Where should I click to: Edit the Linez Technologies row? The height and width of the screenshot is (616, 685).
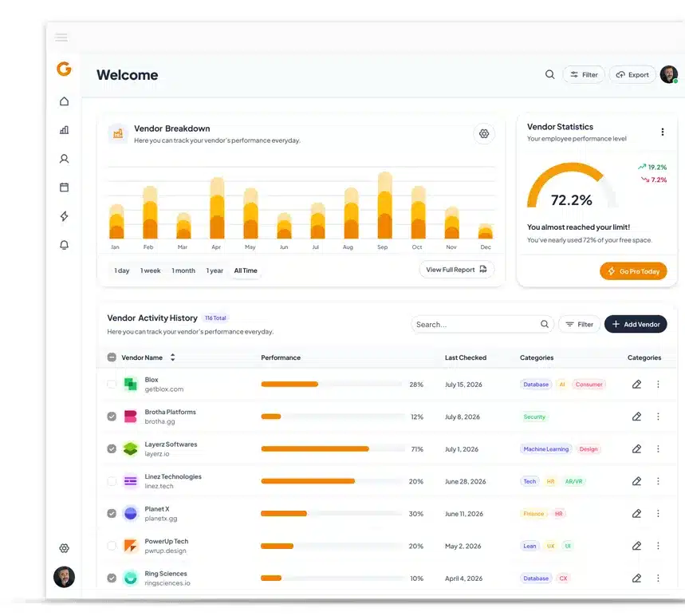point(636,481)
